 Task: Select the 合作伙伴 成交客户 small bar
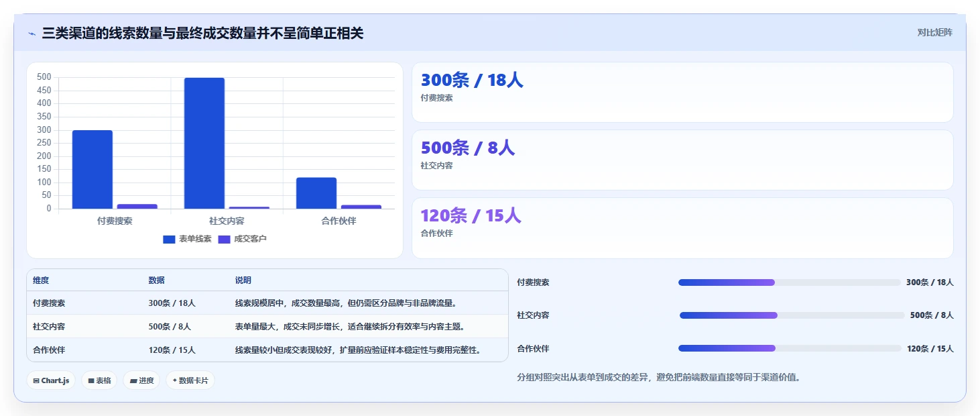click(x=361, y=207)
